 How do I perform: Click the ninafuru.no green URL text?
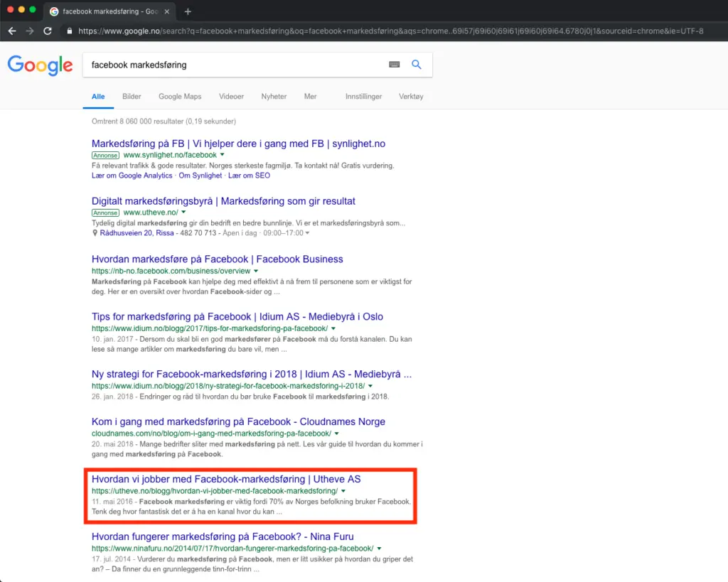232,549
